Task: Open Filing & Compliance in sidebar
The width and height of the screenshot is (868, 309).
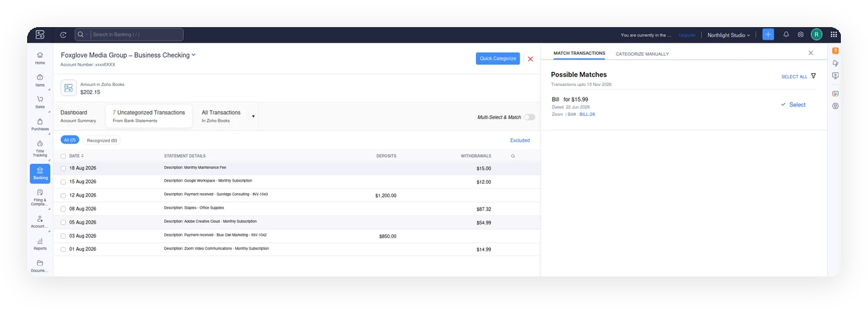Action: click(x=40, y=197)
